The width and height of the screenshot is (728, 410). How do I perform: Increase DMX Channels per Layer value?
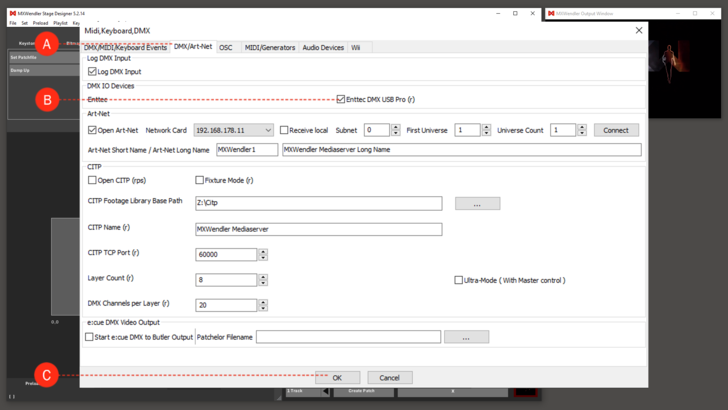(263, 302)
